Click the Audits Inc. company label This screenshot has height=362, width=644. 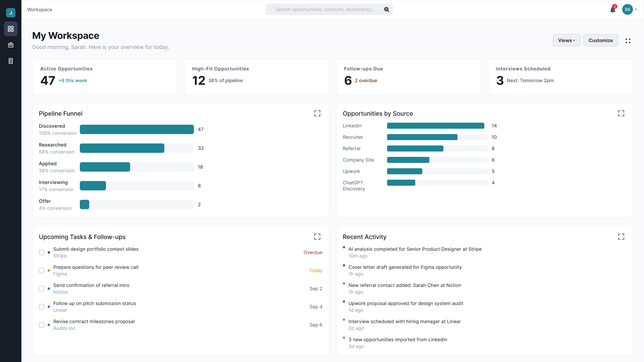pyautogui.click(x=65, y=328)
